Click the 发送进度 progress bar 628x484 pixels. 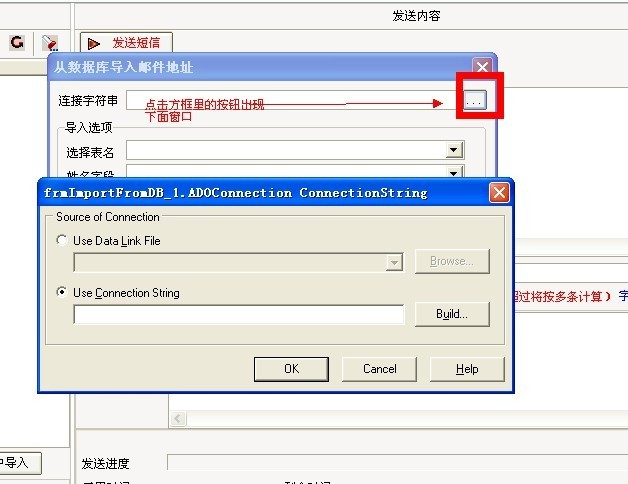[397, 462]
